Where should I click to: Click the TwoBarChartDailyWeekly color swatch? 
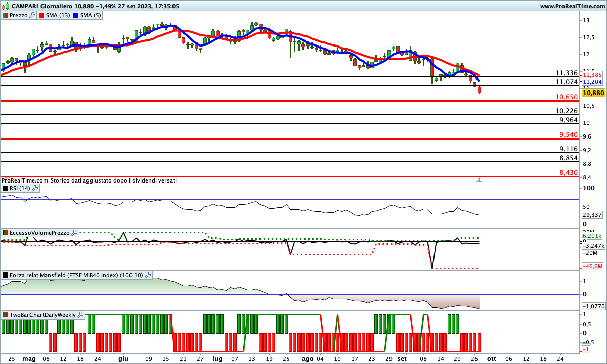pyautogui.click(x=5, y=315)
